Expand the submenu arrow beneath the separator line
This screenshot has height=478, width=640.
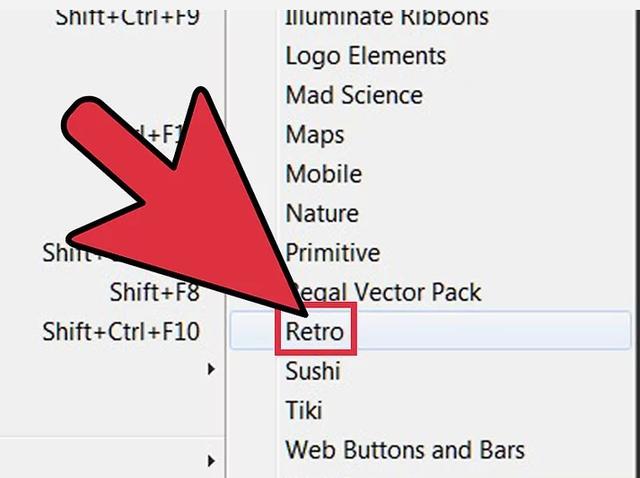(x=211, y=461)
